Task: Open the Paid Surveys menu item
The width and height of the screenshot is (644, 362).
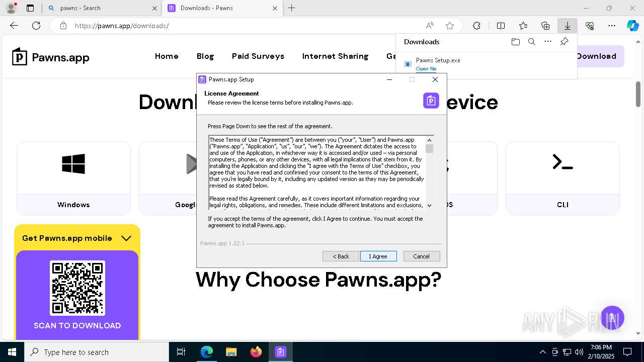Action: click(258, 56)
